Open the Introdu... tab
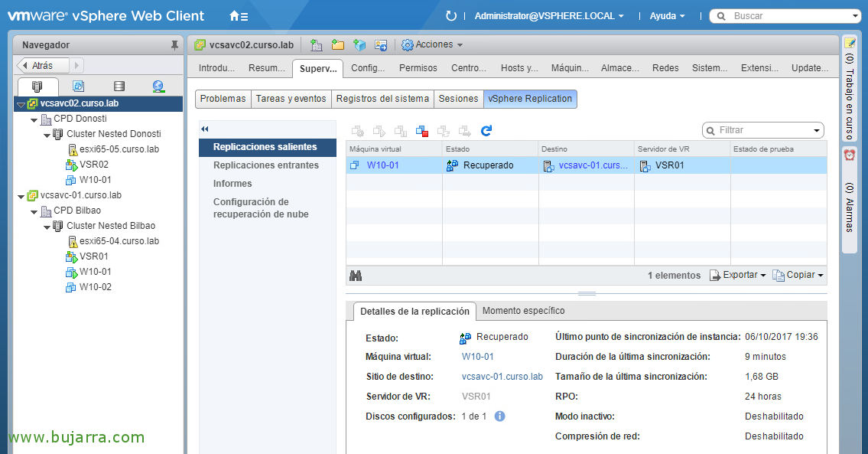The width and height of the screenshot is (868, 454). pyautogui.click(x=216, y=67)
